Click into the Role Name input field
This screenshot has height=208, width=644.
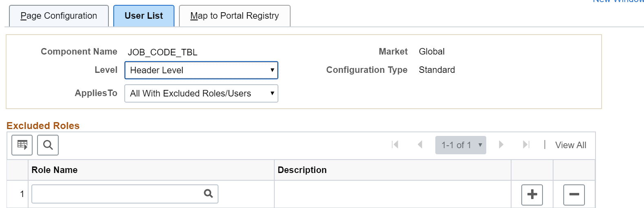[125, 194]
